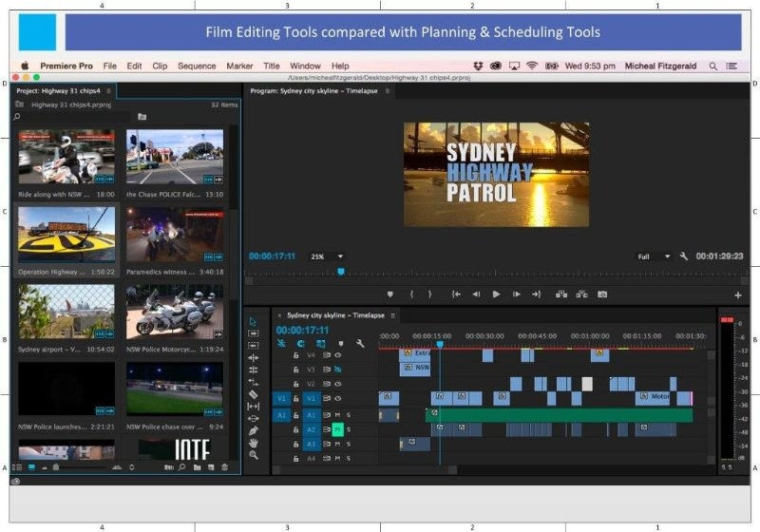
Task: Click New Bin folder icon in Project panel footer
Action: (x=197, y=467)
